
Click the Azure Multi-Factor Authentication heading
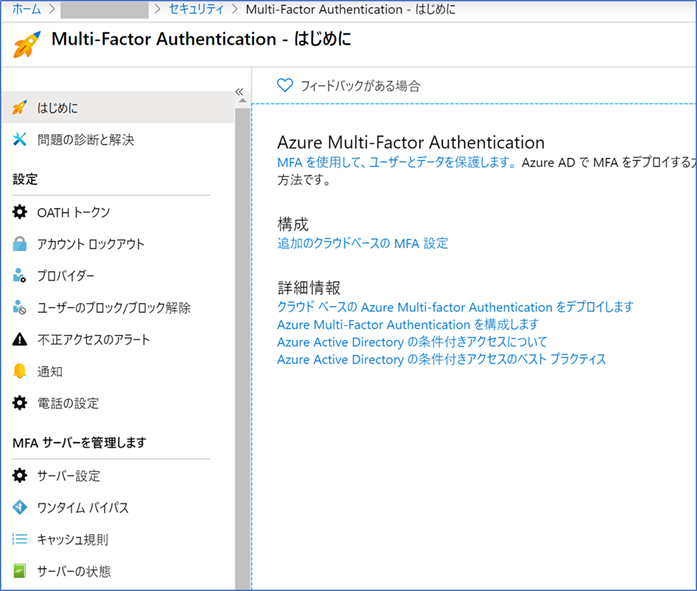coord(411,142)
